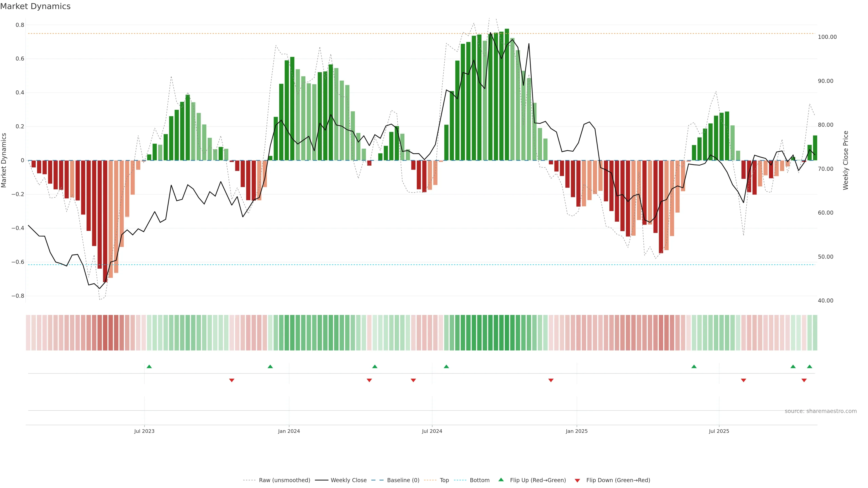Click the rightmost green Flip Up triangle marker
This screenshot has width=868, height=488.
coord(810,366)
